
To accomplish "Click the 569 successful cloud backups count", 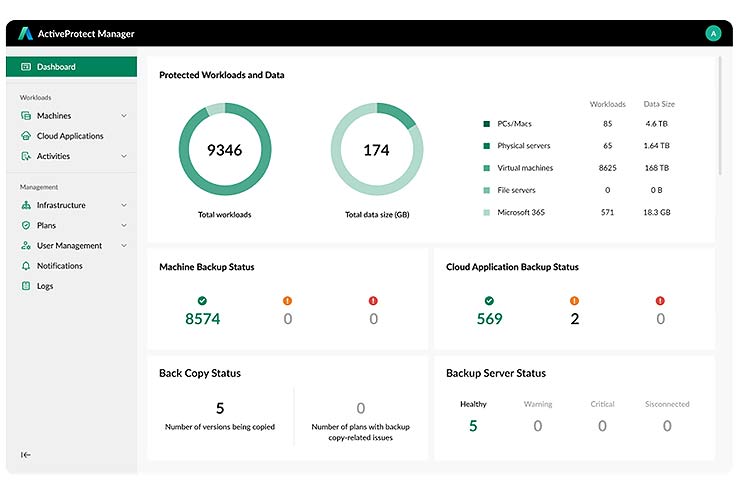I will click(x=489, y=319).
